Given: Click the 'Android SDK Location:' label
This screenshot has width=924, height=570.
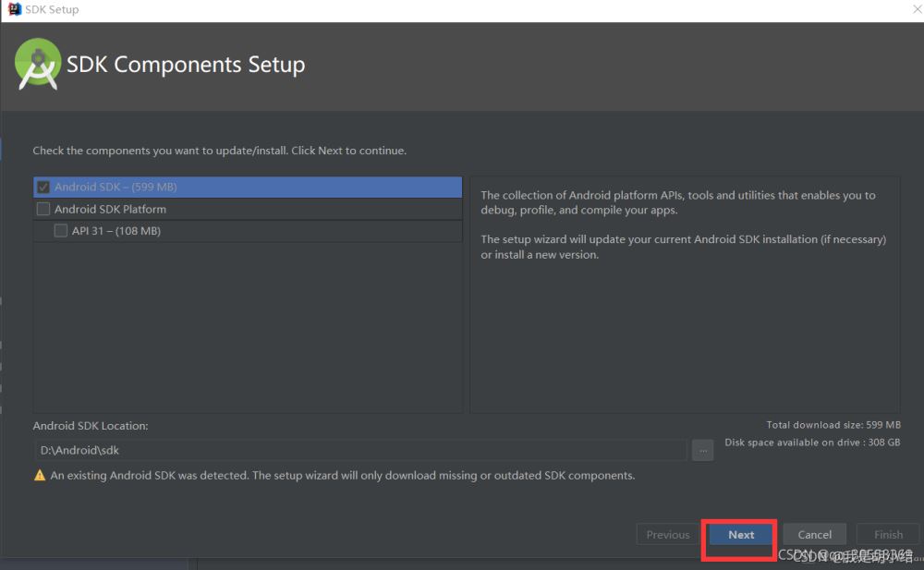Looking at the screenshot, I should pyautogui.click(x=91, y=426).
